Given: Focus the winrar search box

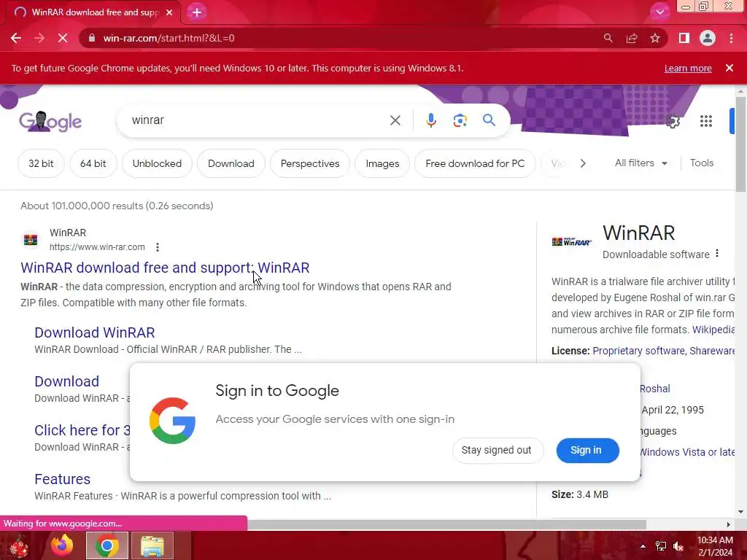Looking at the screenshot, I should pos(258,120).
